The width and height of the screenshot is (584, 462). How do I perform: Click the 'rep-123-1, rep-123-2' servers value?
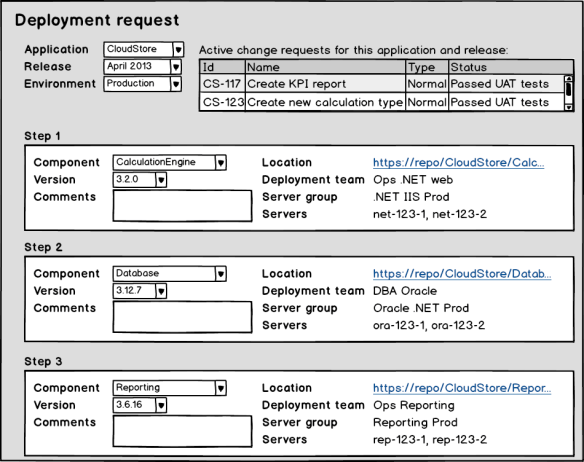click(x=430, y=440)
